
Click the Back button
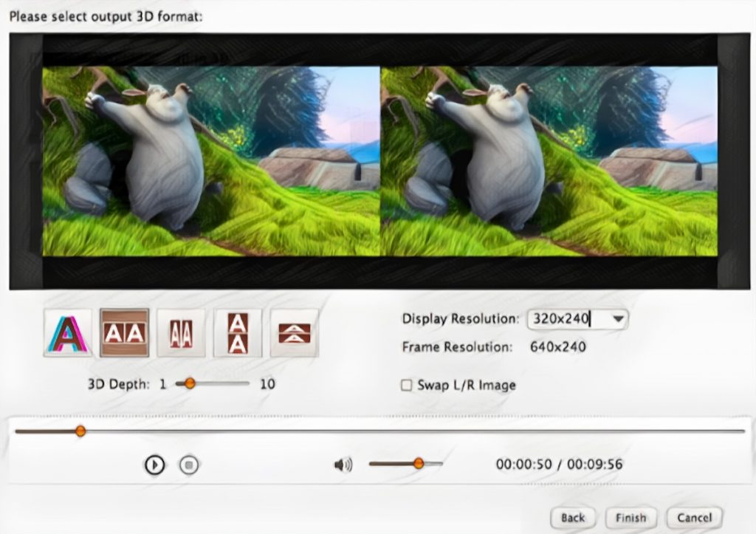pos(573,518)
